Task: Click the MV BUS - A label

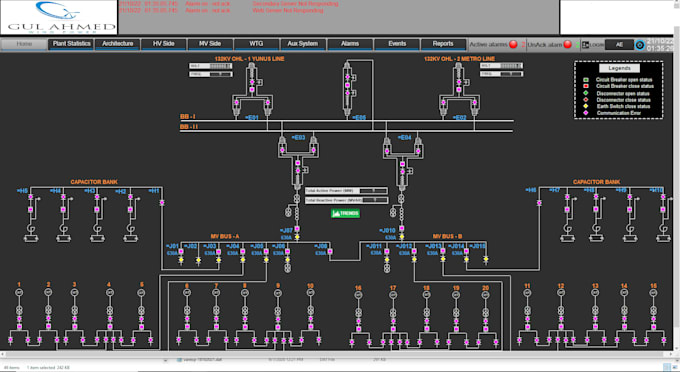Action: coord(225,236)
